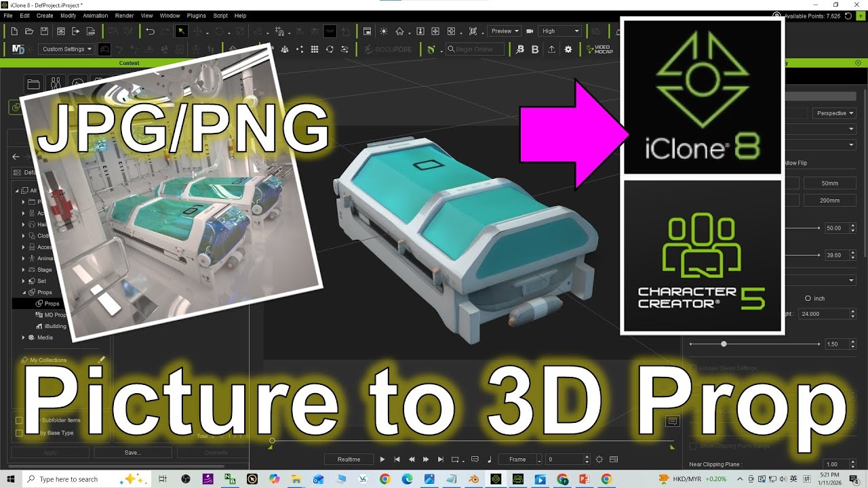This screenshot has width=868, height=488.
Task: Open the Video Mocap tool
Action: pyautogui.click(x=598, y=49)
